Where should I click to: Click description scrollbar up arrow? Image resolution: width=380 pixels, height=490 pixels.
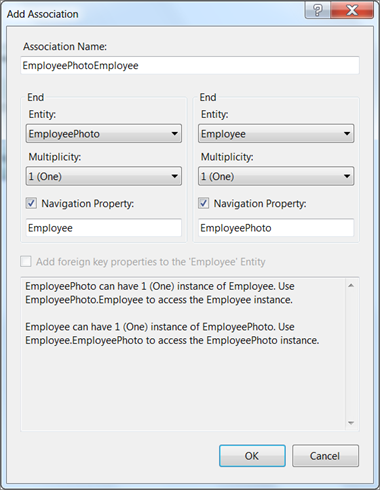[x=351, y=286]
